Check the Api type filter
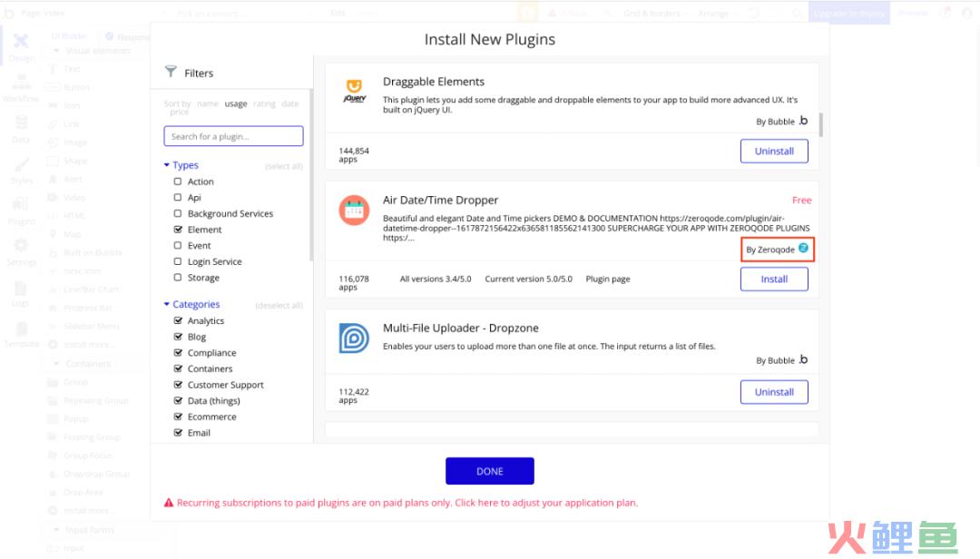The image size is (980, 559). [178, 198]
